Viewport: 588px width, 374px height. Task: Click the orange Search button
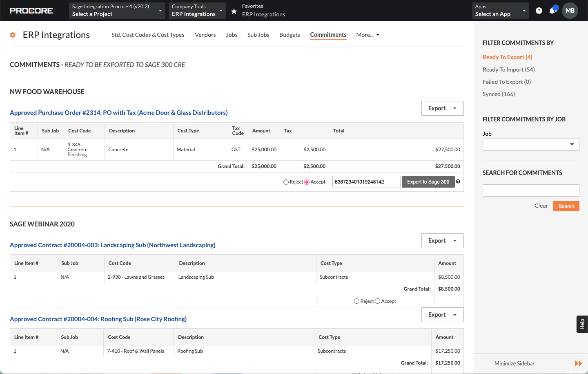[566, 206]
